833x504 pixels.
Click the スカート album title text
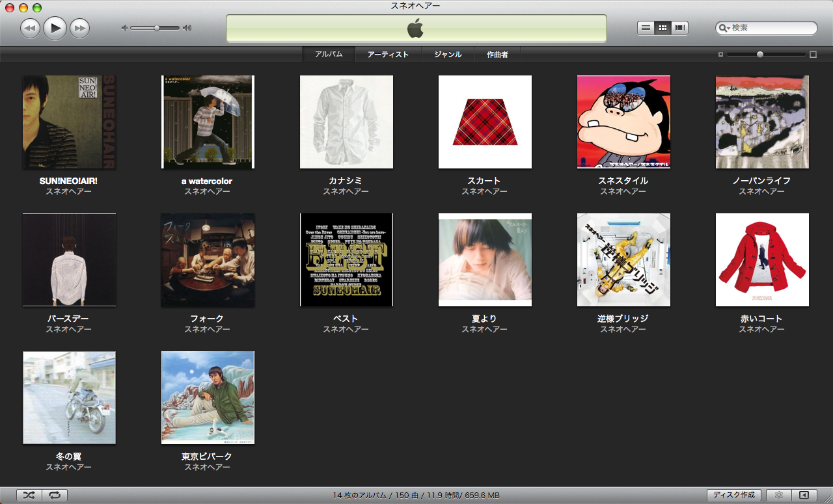484,181
